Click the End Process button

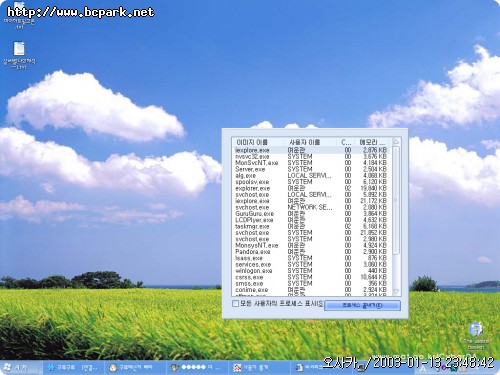click(362, 305)
